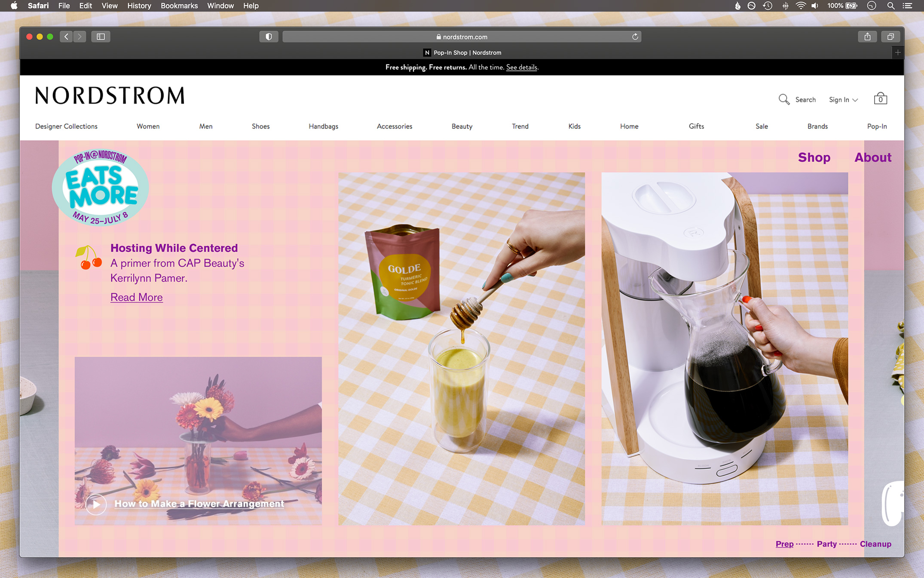
Task: Open Designer Collections category
Action: [x=66, y=126]
